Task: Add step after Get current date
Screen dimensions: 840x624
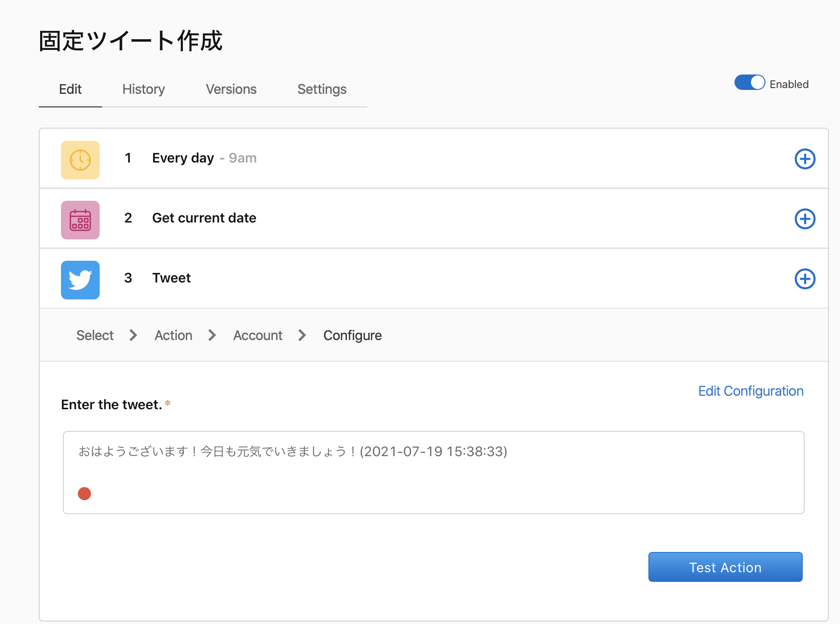Action: (805, 219)
